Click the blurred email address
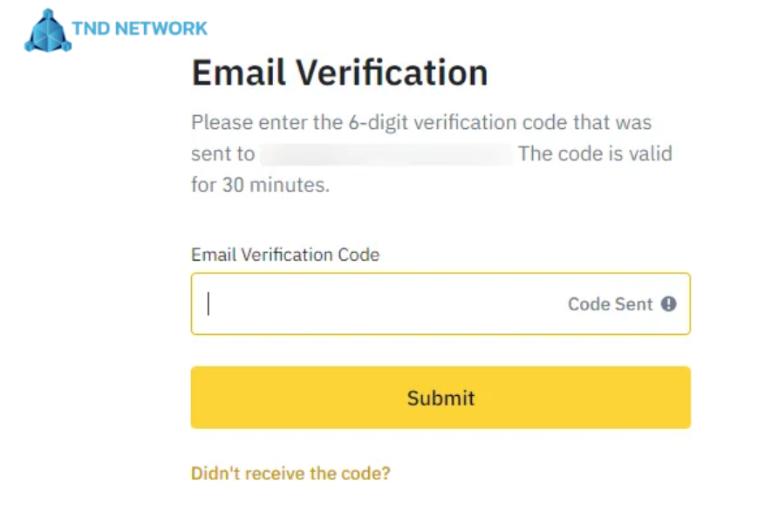 coord(386,154)
